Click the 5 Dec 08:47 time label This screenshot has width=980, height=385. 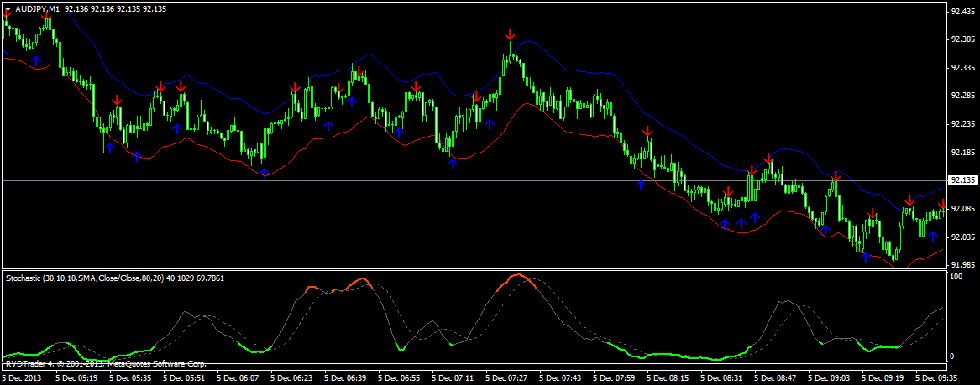[x=775, y=377]
